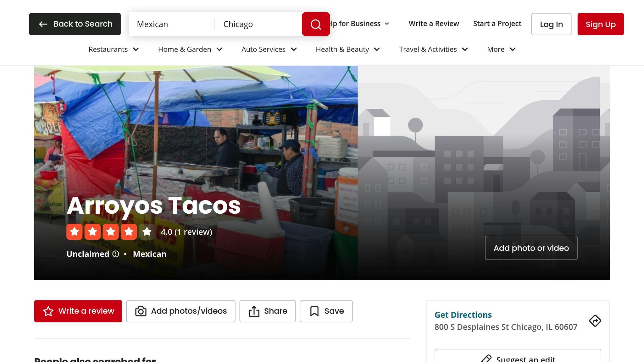Click the first rating star
Screen dimensions: 644x362
coord(75,232)
